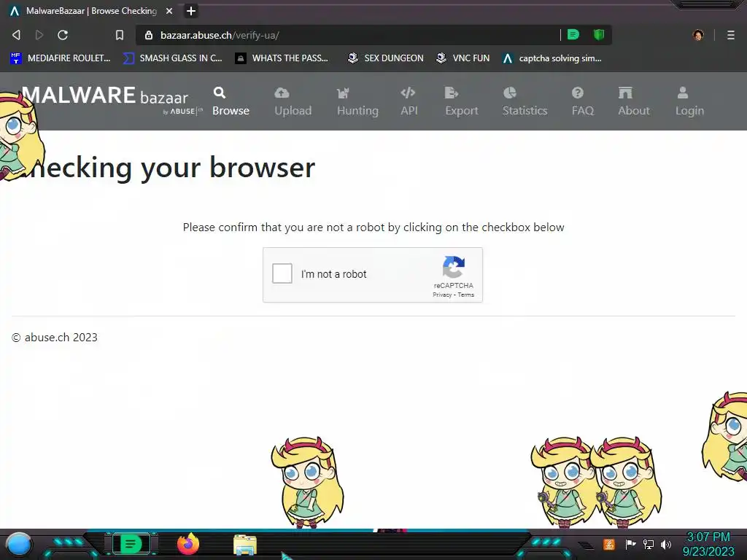Select the MalwareBazaar Browse Checking tab
This screenshot has height=560, width=747.
pos(91,10)
